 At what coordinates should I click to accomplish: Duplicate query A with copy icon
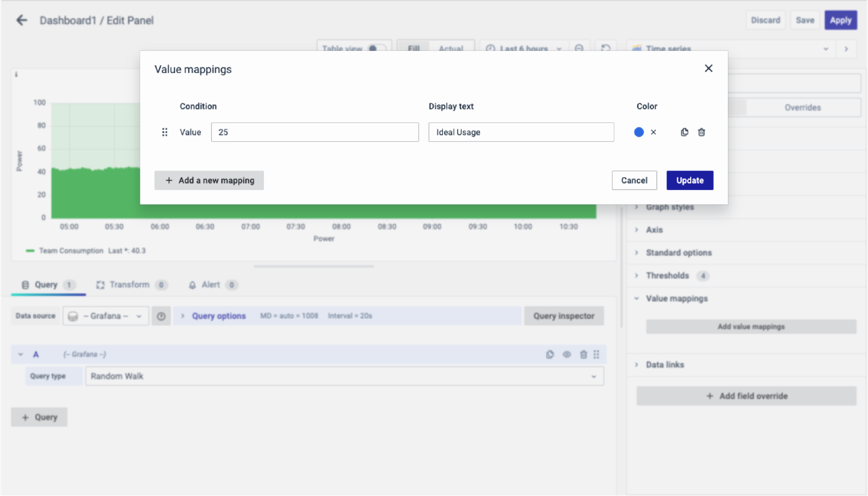[550, 354]
